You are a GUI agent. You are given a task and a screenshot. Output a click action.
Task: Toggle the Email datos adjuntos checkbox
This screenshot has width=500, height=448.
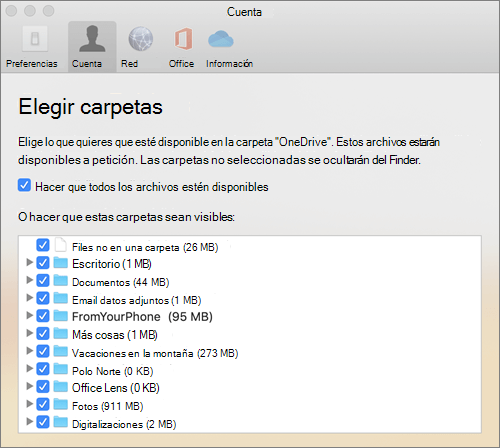(43, 298)
